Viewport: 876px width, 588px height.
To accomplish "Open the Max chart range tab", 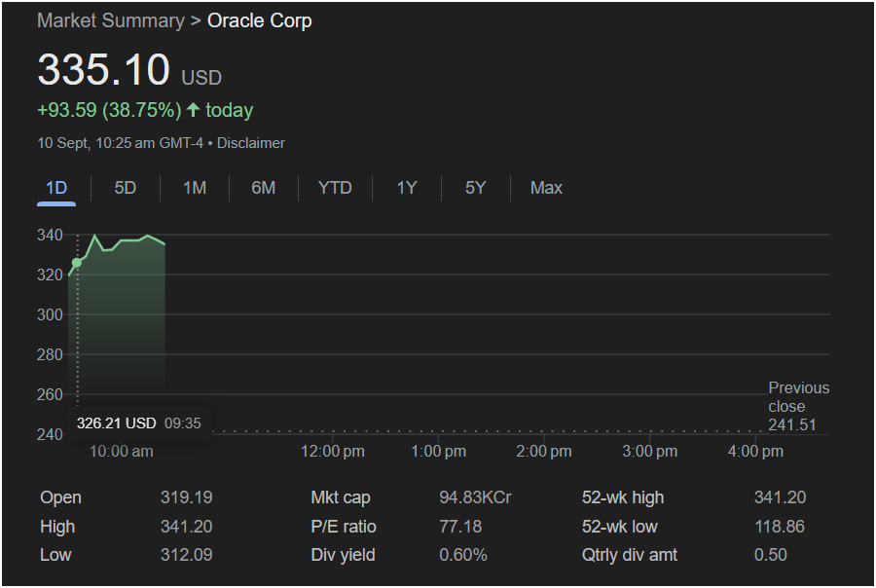I will (x=546, y=188).
